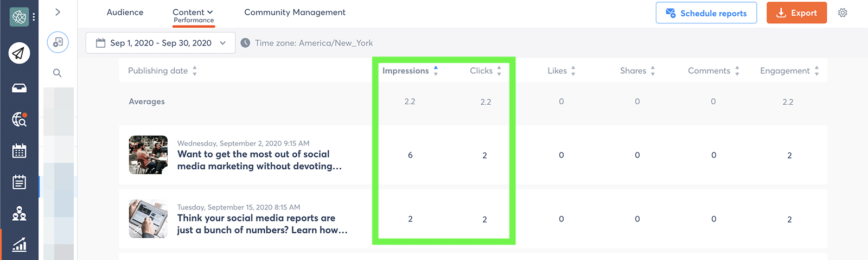Click the search magnifier icon
This screenshot has height=260, width=868.
(58, 73)
